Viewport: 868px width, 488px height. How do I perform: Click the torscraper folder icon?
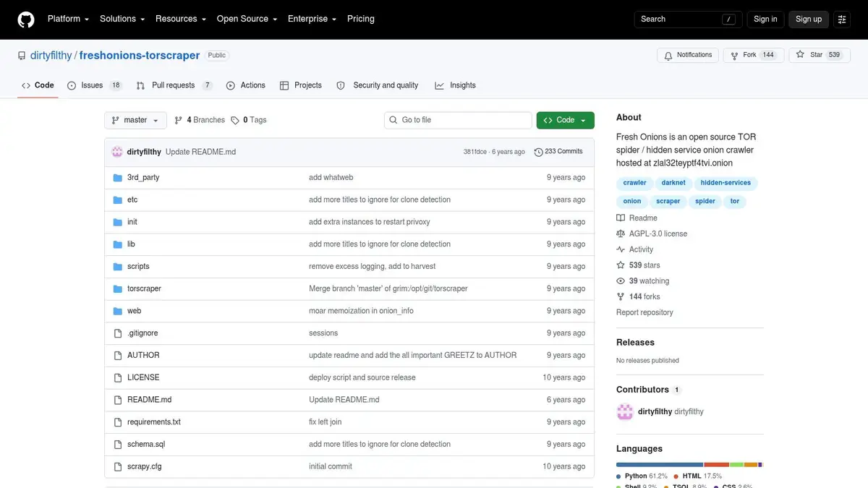click(118, 288)
